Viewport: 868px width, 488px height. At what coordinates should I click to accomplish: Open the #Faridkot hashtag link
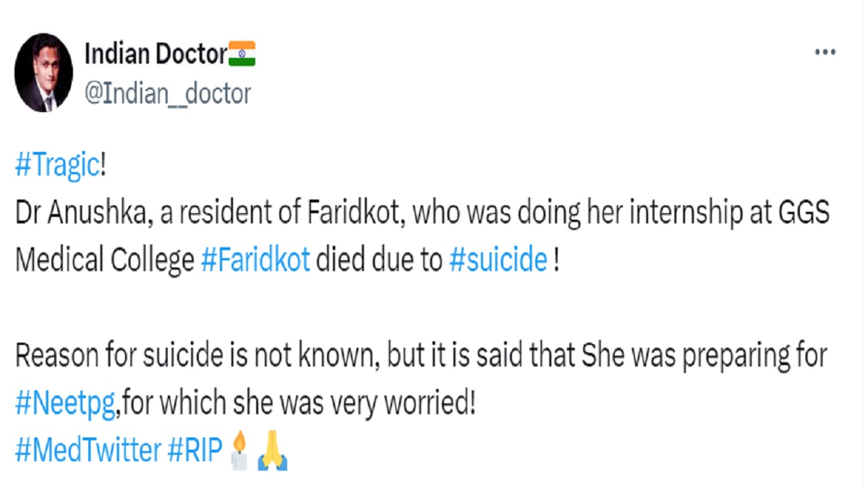[x=255, y=261]
